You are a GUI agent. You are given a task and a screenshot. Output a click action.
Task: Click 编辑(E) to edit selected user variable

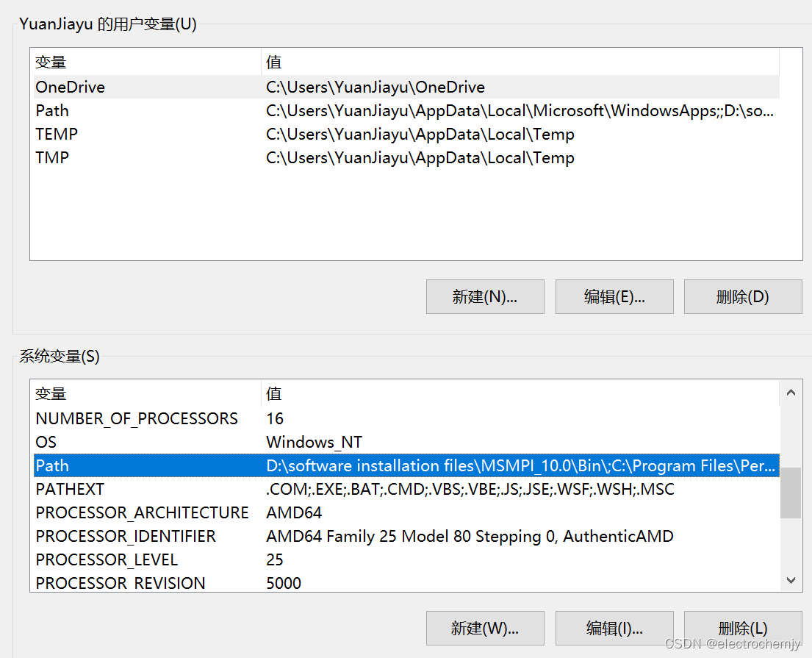(614, 296)
